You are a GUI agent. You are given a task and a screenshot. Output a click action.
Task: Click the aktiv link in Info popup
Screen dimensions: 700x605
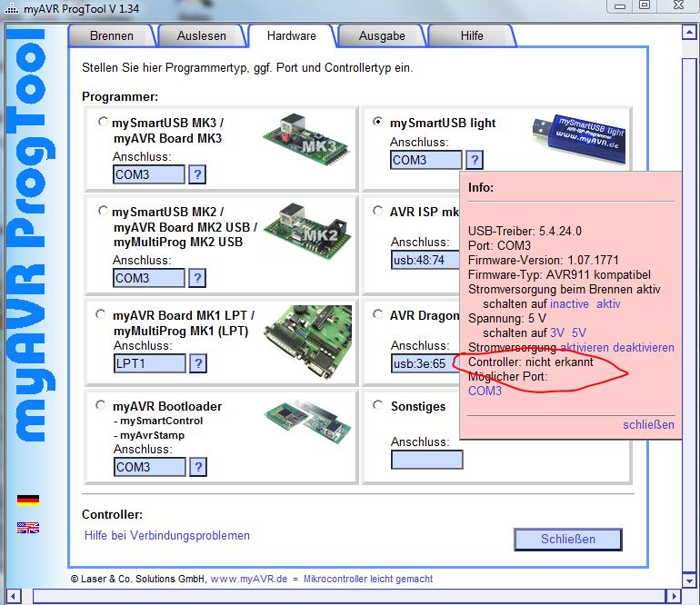pos(608,303)
